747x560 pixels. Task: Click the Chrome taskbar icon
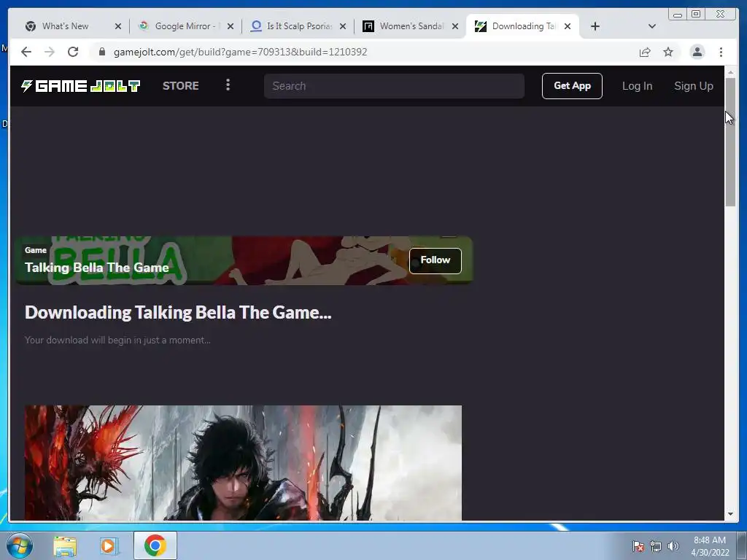click(155, 545)
